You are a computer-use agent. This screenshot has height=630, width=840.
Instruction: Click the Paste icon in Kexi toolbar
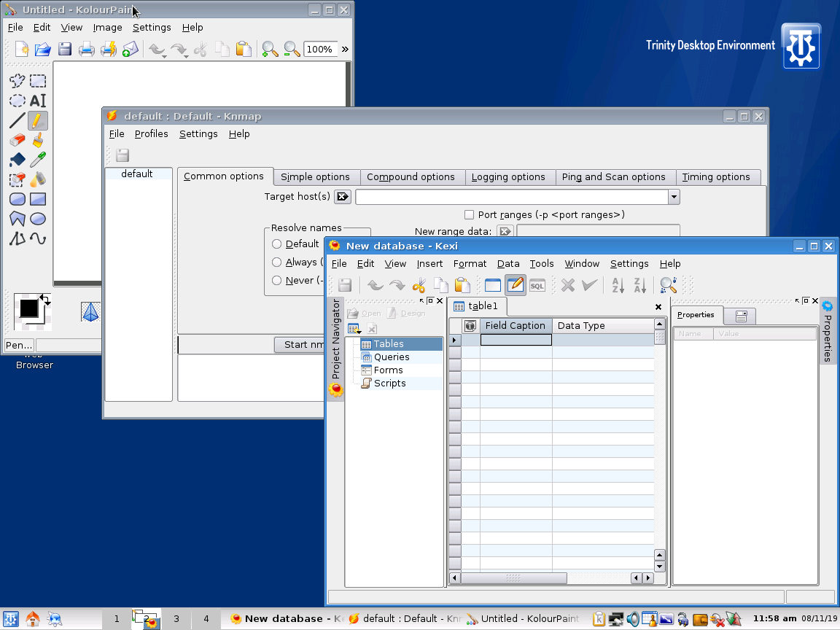[x=462, y=285]
